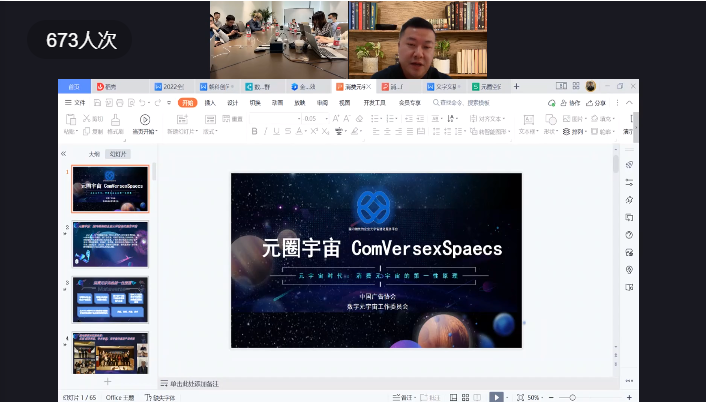Toggle Bold formatting
This screenshot has width=706, height=402.
coord(254,131)
